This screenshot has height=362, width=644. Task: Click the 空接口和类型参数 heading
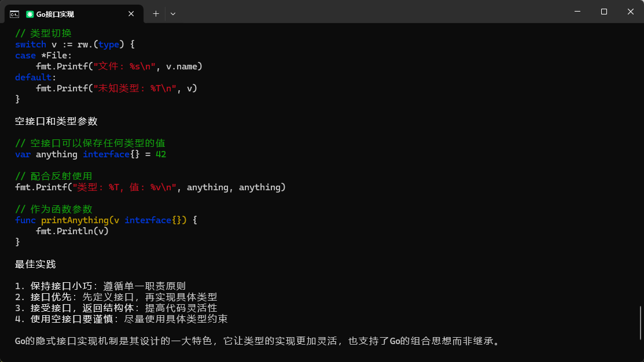[x=56, y=121]
